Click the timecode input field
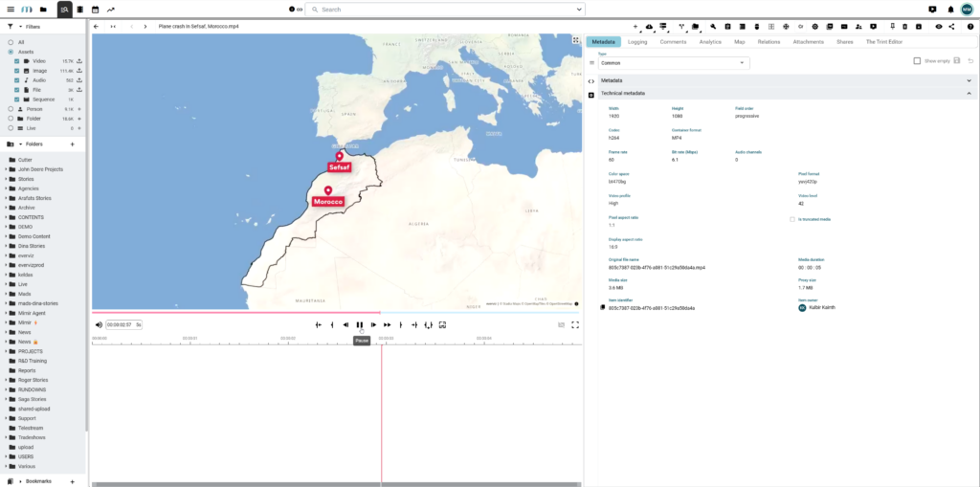 pos(123,325)
